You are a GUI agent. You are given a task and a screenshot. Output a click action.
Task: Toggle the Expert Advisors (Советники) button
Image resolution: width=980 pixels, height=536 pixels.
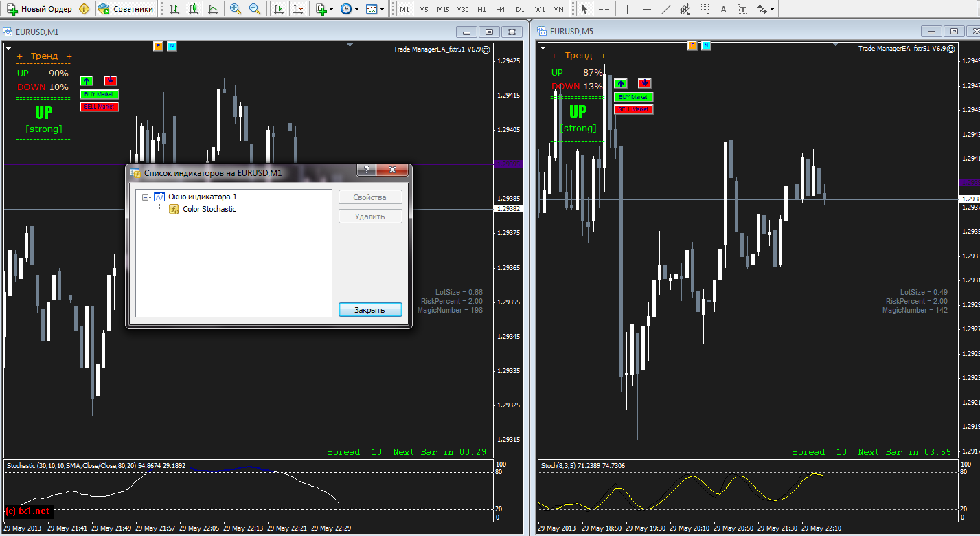pos(126,9)
